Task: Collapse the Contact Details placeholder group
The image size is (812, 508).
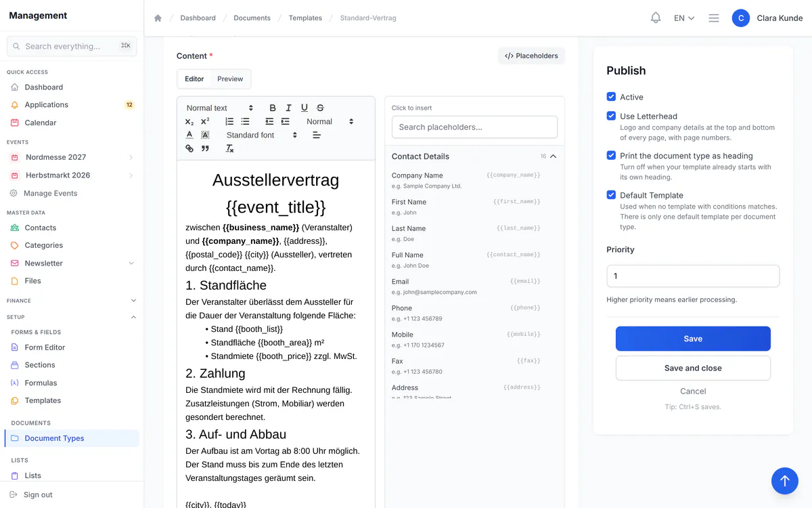Action: coord(553,156)
